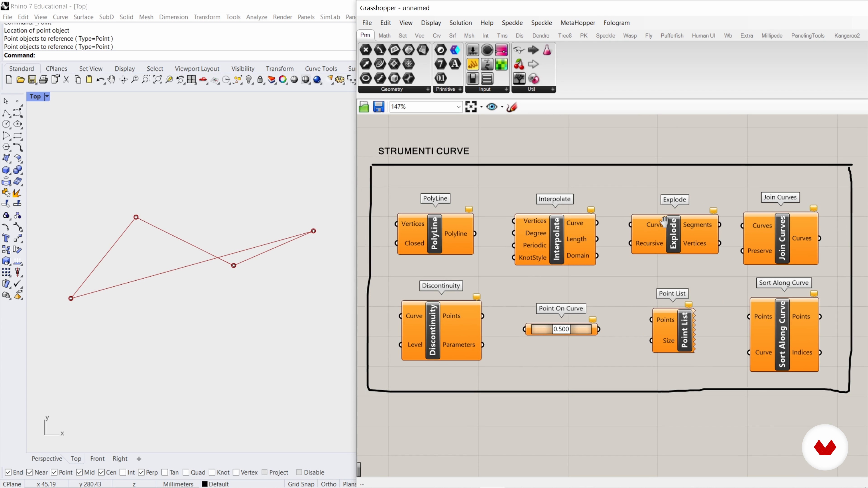The height and width of the screenshot is (488, 868).
Task: Click Rhino Text tool in left sidebar
Action: 6,238
